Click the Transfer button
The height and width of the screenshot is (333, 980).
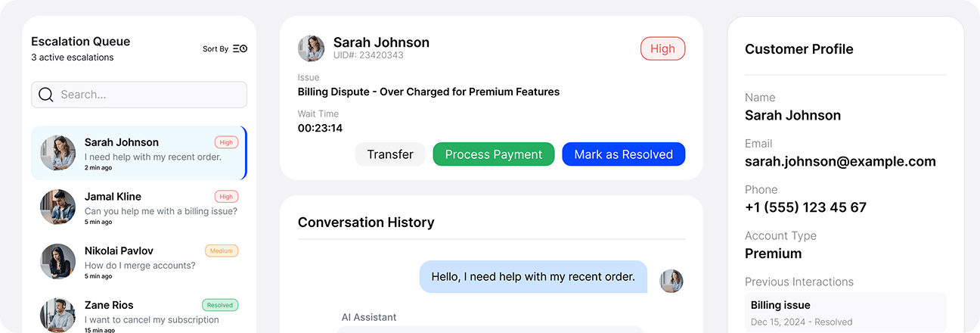coord(390,154)
